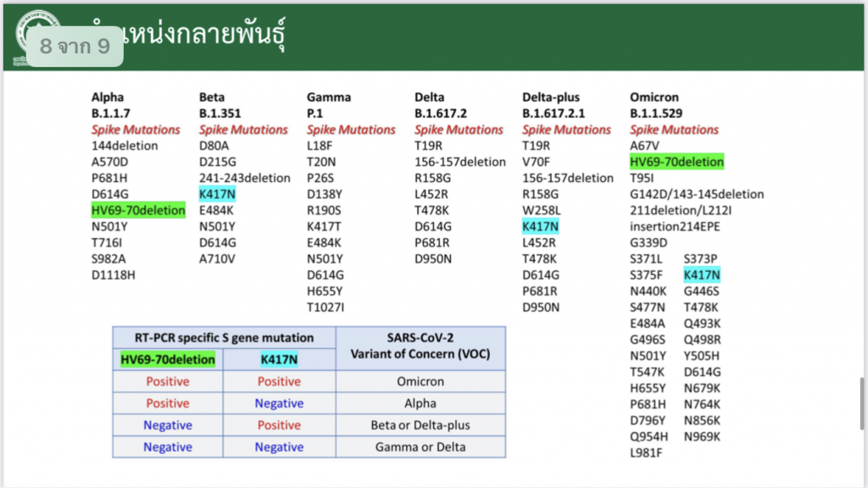Click the insertion214EPE mutation text

676,226
